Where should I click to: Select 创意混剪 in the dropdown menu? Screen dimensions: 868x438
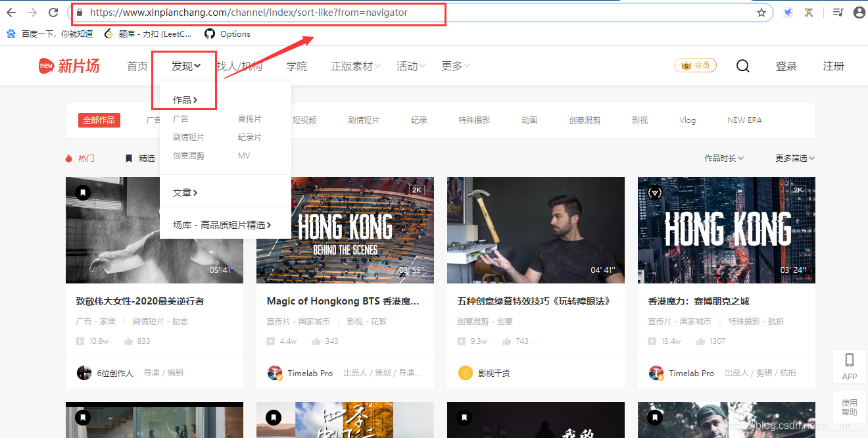(x=189, y=156)
